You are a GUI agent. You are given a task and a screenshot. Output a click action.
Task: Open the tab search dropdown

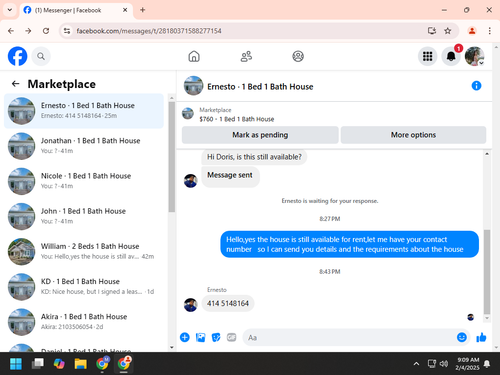10,10
